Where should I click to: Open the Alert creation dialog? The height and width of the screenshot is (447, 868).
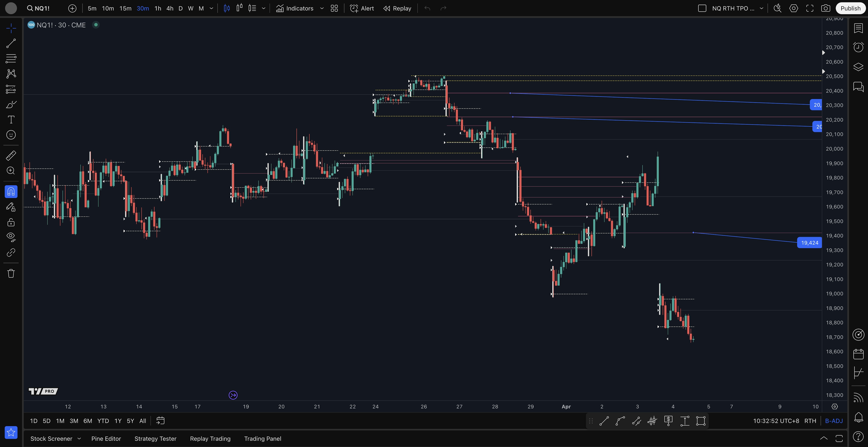[362, 8]
